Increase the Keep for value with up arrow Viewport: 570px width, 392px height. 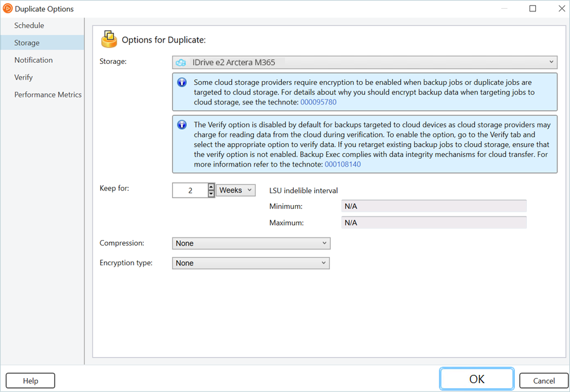click(211, 187)
